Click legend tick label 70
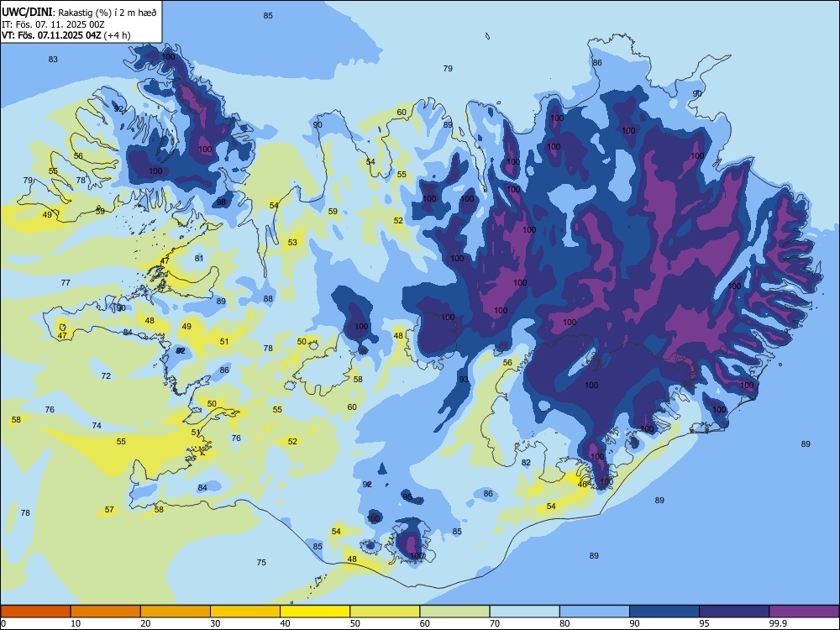 [x=495, y=623]
